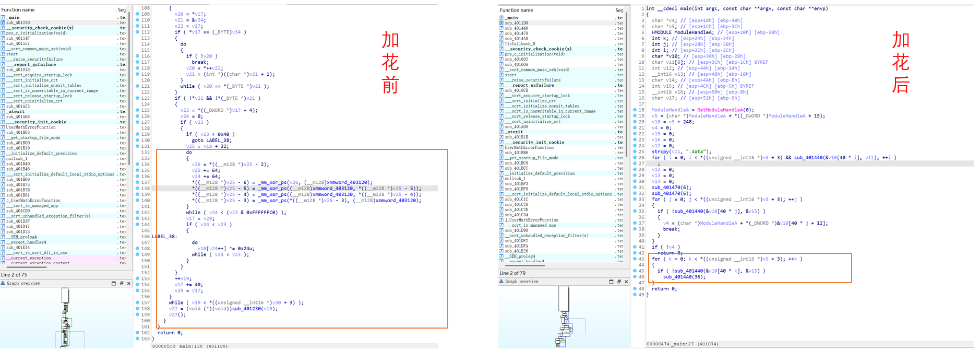980x350 pixels.
Task: Click 'Line 2 of 79' status text
Action: coord(512,273)
